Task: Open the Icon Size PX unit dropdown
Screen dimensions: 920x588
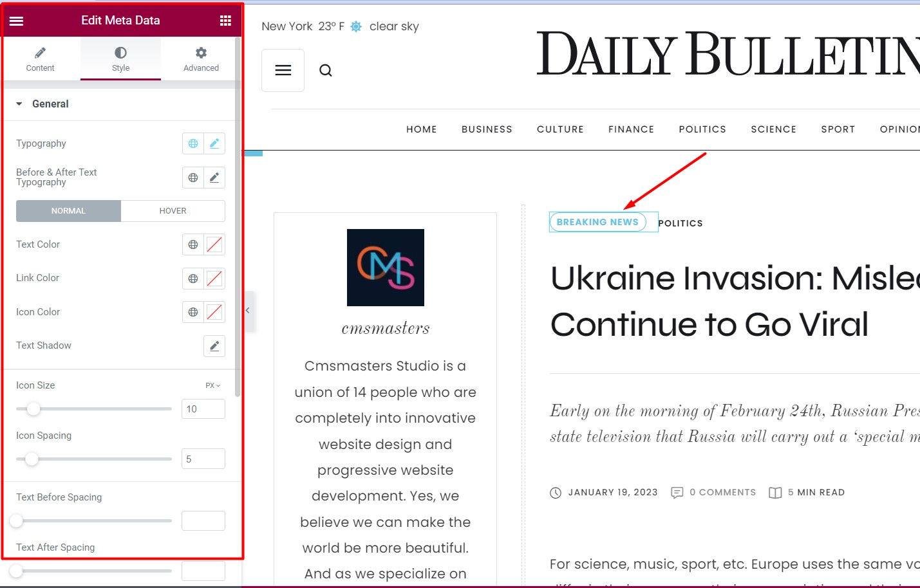Action: click(x=213, y=385)
